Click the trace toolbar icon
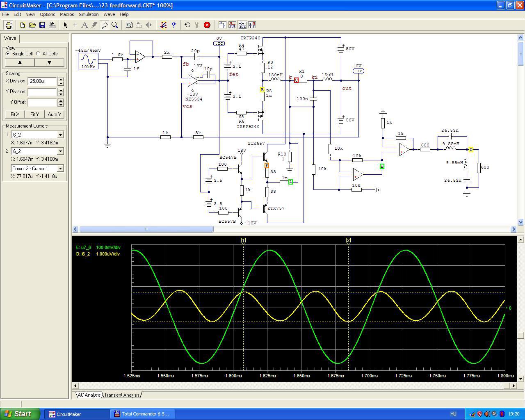The image size is (525, 420). pyautogui.click(x=222, y=25)
